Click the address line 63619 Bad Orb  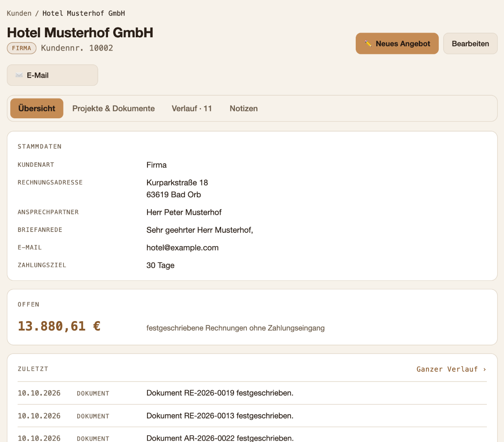point(174,195)
